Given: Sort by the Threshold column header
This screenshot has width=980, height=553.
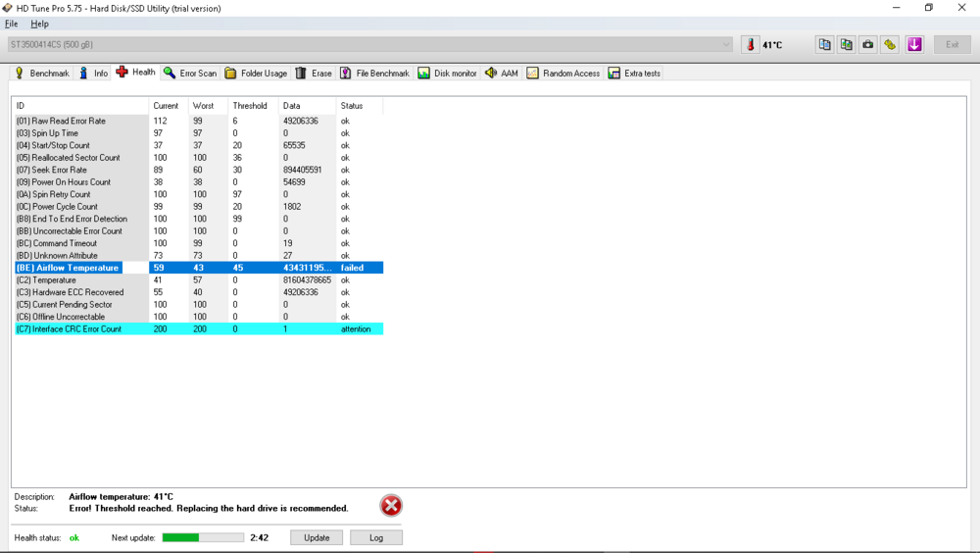Looking at the screenshot, I should coord(253,106).
